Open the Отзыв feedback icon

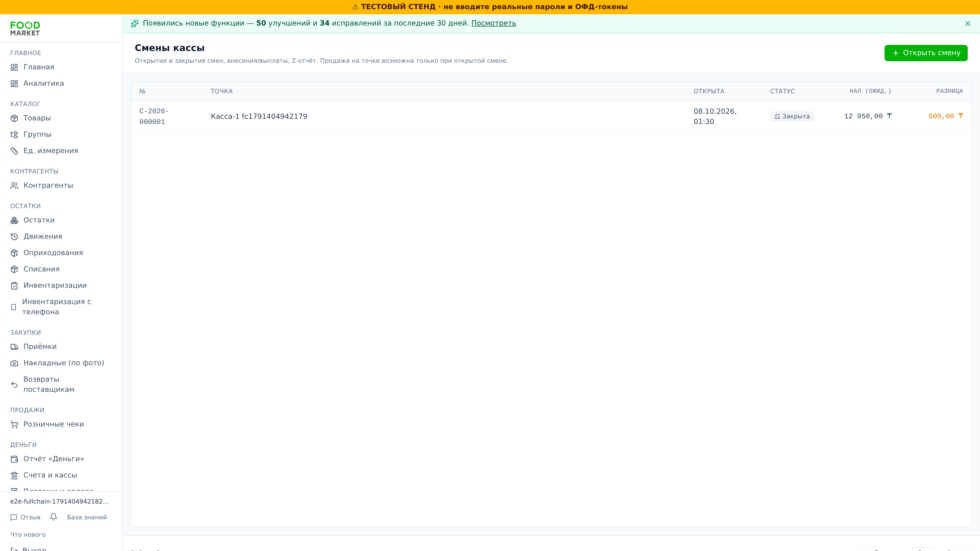click(x=14, y=518)
